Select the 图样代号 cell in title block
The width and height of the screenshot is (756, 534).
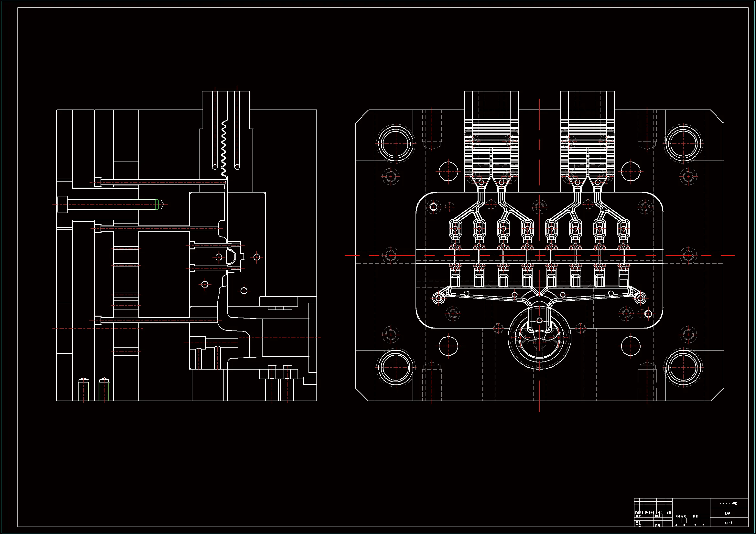[x=728, y=523]
